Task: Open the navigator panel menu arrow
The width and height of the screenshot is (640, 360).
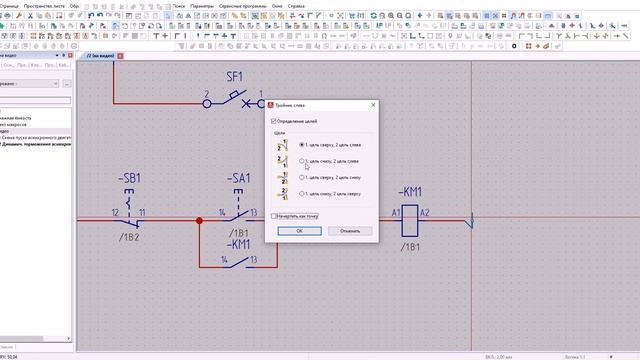Action: 57,55
